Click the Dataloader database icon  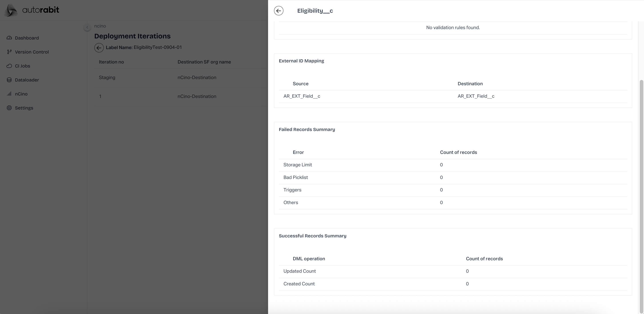tap(9, 80)
